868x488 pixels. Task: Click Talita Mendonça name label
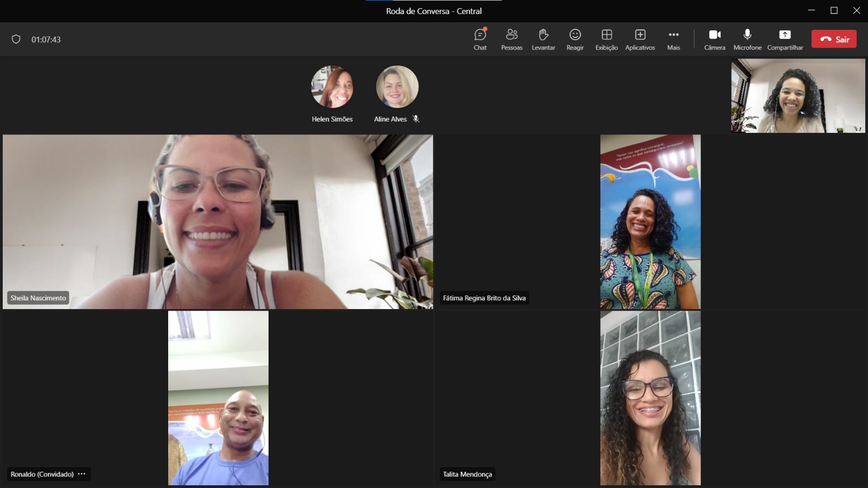(467, 474)
